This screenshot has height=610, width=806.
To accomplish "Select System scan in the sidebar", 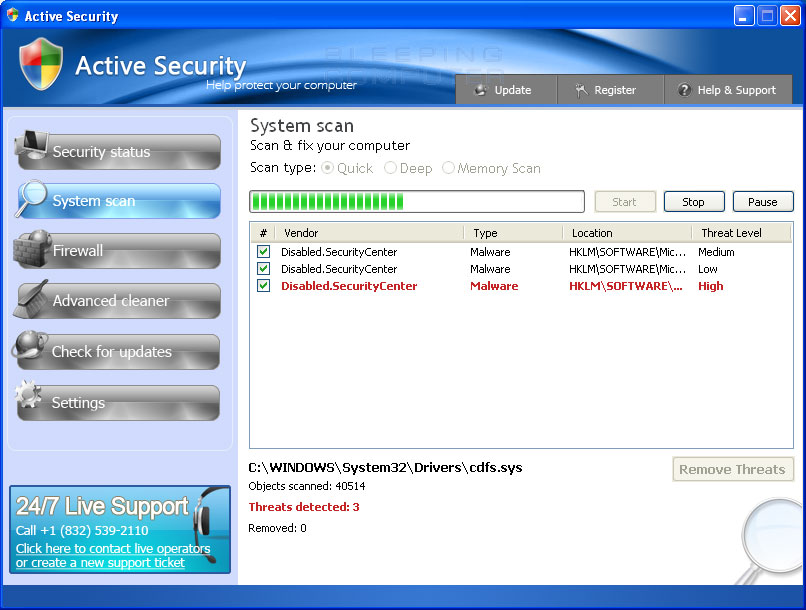I will [x=117, y=201].
